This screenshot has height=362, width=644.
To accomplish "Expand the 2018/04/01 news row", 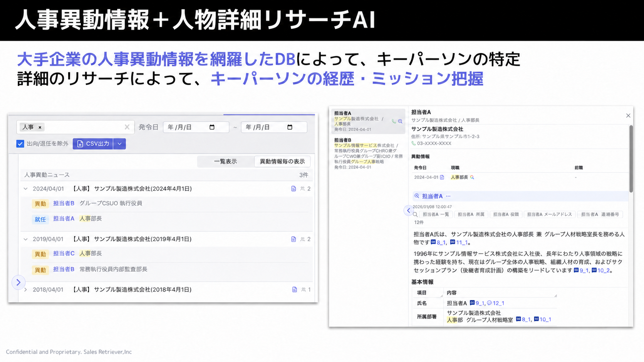I will 25,290.
